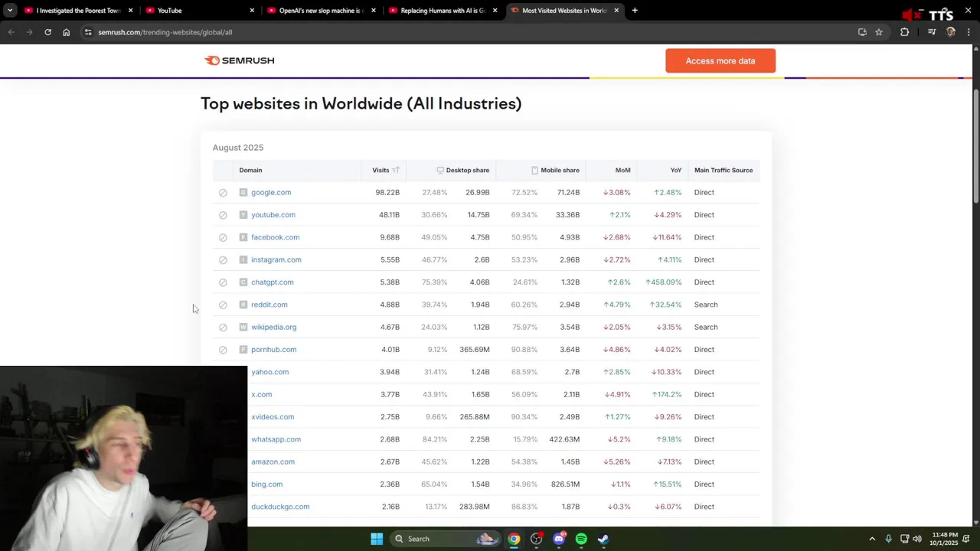Open the browser extensions puzzle icon
Screen dimensions: 980x551
(x=905, y=32)
